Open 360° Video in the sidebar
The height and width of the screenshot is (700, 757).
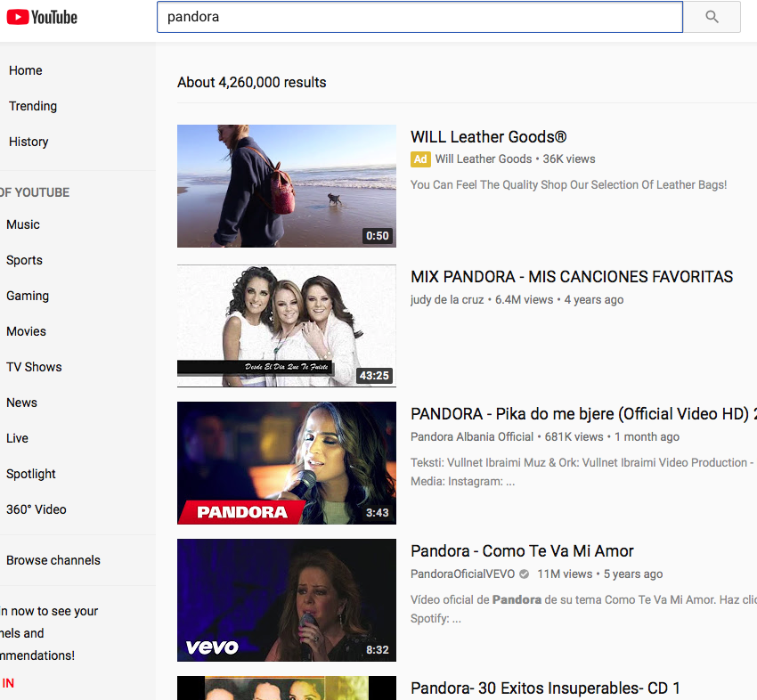37,509
